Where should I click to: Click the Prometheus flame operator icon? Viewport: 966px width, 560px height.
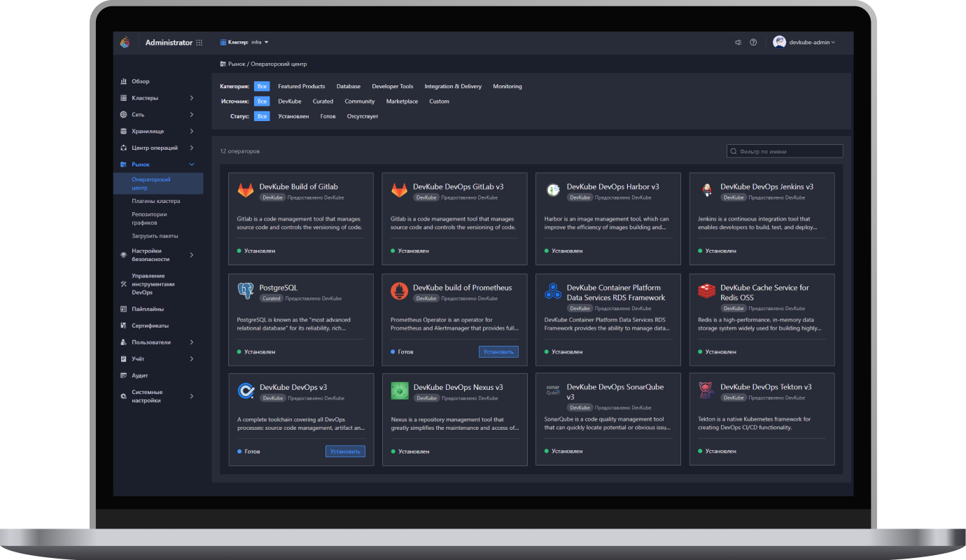399,291
